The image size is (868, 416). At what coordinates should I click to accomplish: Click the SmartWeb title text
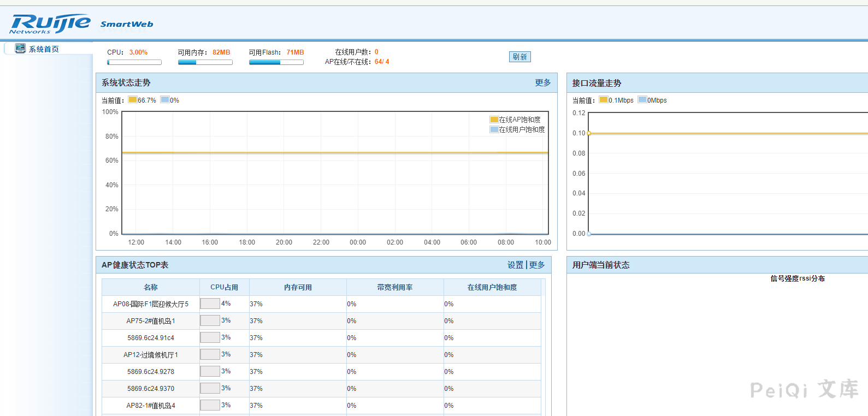[127, 24]
